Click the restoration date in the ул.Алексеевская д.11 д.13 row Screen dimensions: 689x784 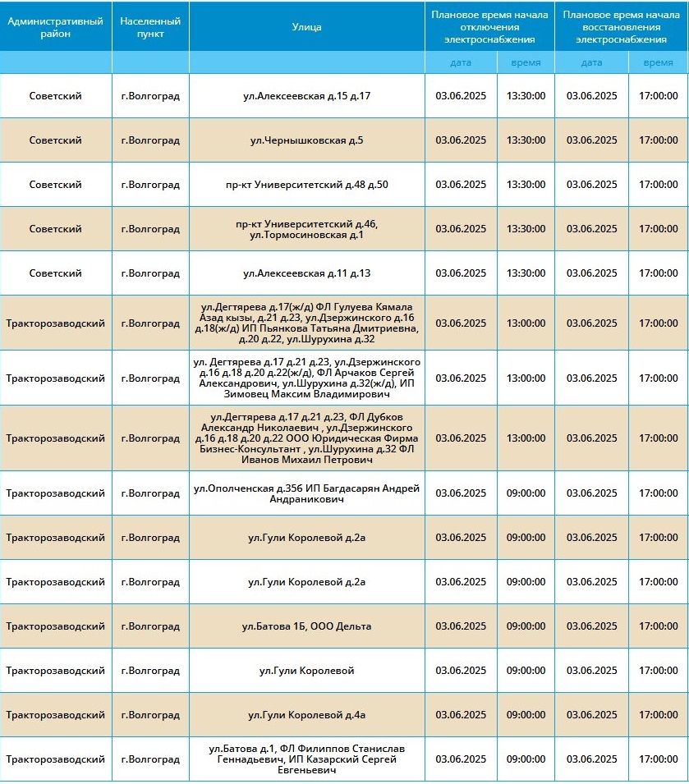591,273
